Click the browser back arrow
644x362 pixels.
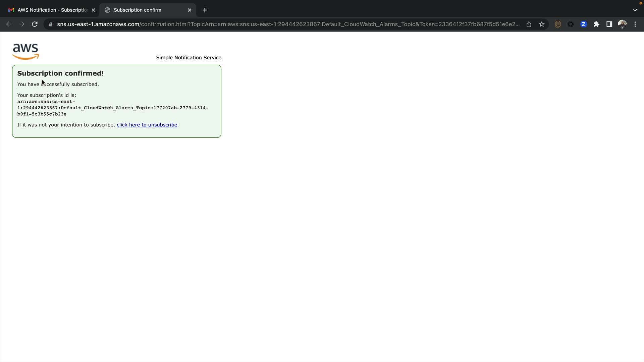tap(9, 24)
